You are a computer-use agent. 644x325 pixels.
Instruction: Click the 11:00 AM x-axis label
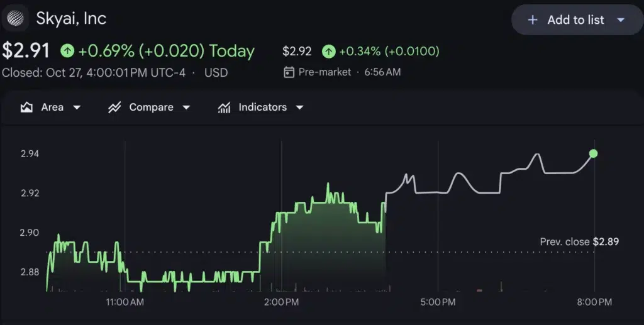tap(125, 302)
